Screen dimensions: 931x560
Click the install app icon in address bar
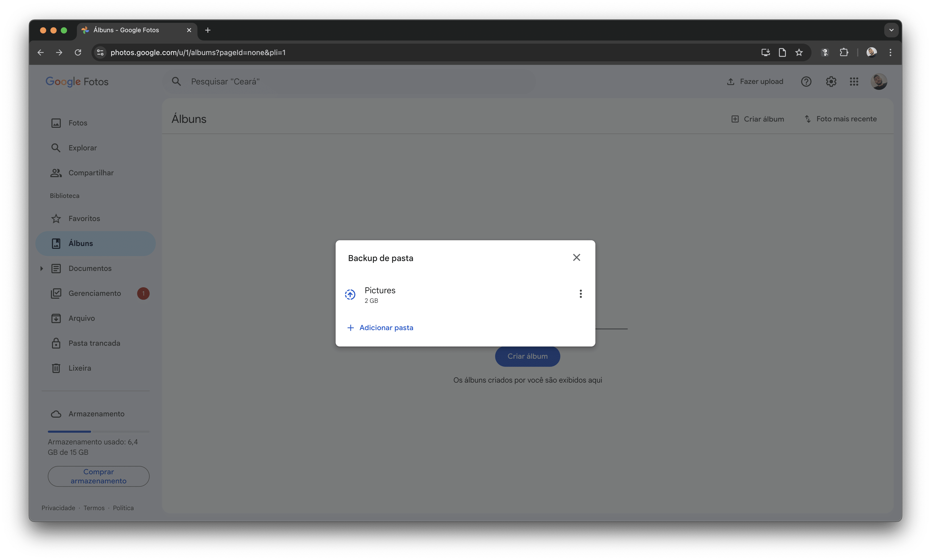[765, 52]
